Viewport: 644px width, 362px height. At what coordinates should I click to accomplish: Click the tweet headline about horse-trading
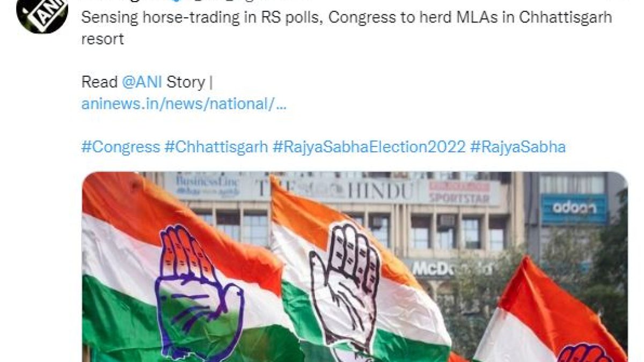pyautogui.click(x=347, y=28)
